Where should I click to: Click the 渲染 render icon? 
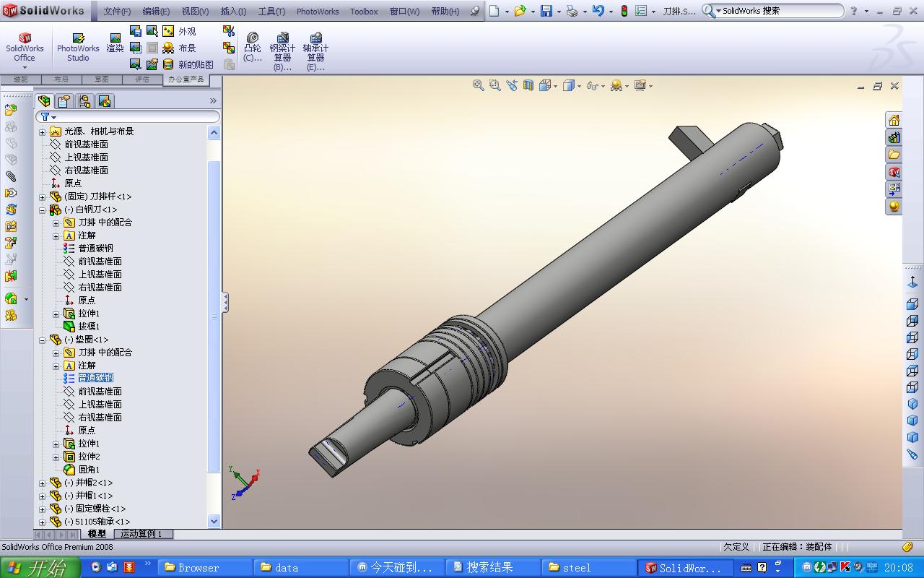click(115, 42)
